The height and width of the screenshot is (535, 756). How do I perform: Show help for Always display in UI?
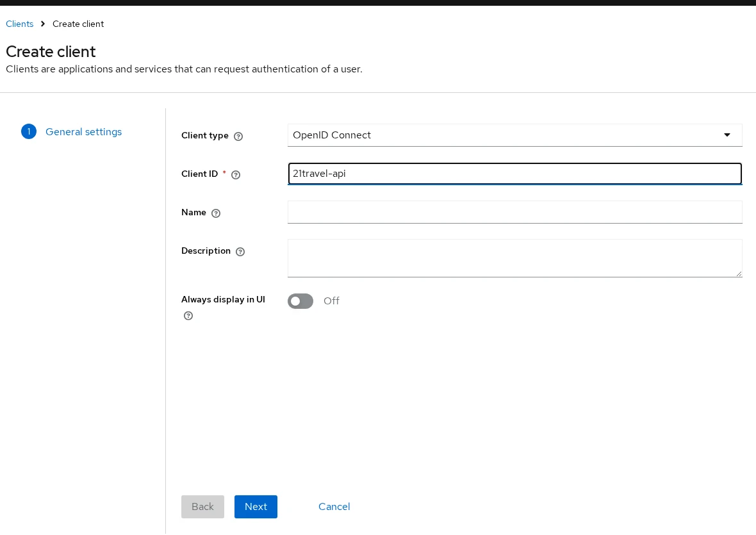point(188,316)
